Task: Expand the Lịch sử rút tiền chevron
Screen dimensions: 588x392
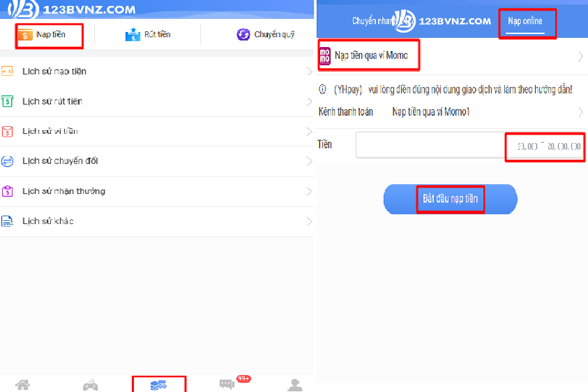Action: coord(309,102)
